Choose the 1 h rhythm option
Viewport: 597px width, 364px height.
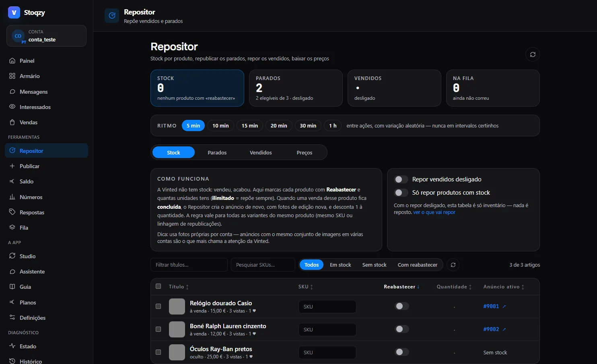[333, 125]
